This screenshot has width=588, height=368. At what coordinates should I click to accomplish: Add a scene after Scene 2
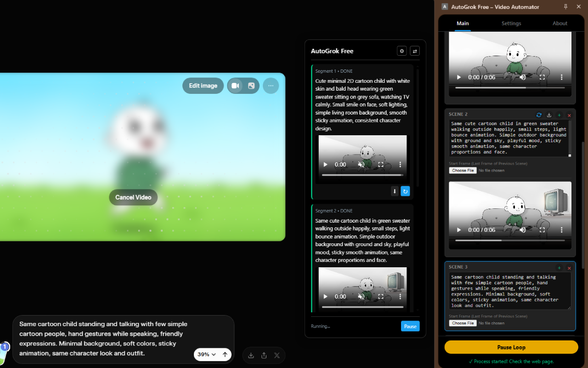click(x=559, y=115)
